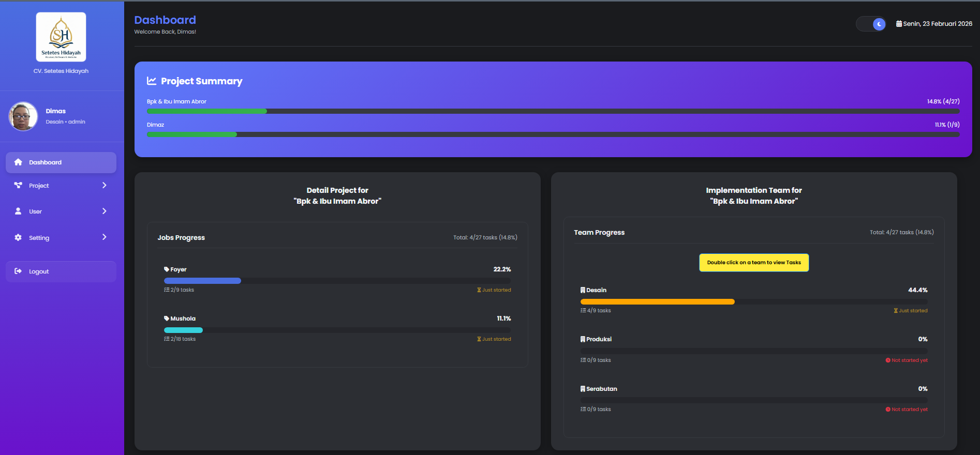Click the Logout arrow icon

coord(18,271)
